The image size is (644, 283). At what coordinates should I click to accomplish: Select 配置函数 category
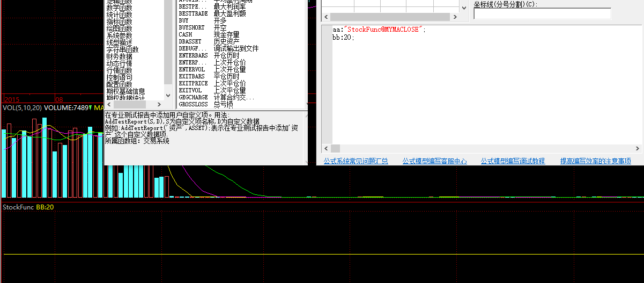point(119,84)
